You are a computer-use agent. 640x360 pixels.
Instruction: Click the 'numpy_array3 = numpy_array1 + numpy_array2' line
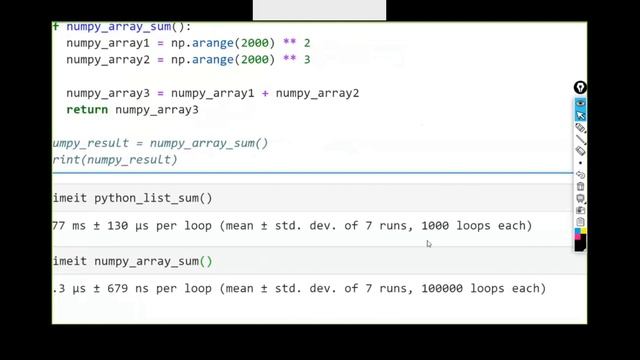coord(213,93)
